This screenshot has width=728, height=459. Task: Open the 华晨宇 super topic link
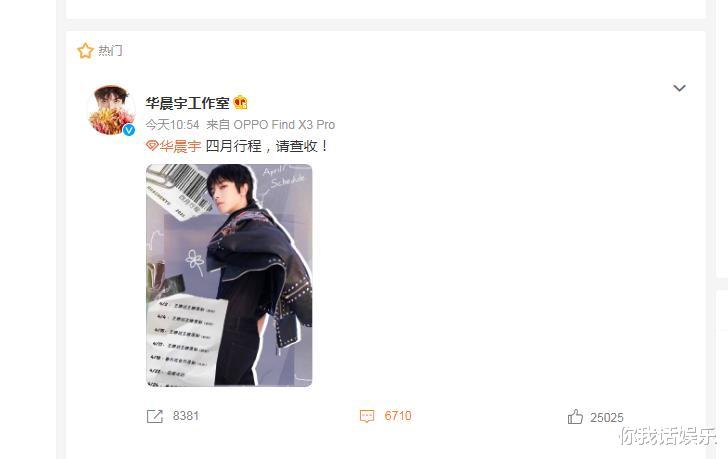(180, 146)
